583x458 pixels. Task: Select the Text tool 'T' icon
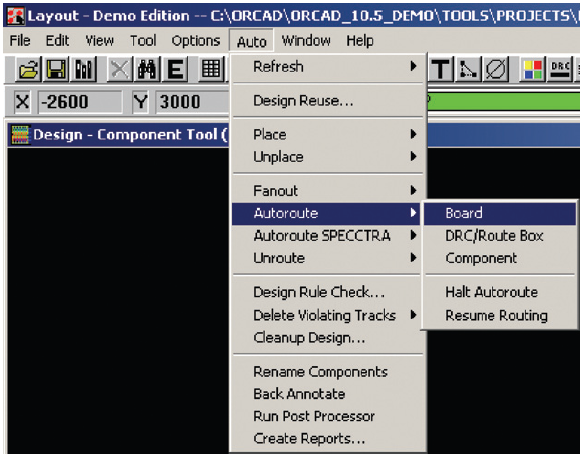pyautogui.click(x=441, y=69)
